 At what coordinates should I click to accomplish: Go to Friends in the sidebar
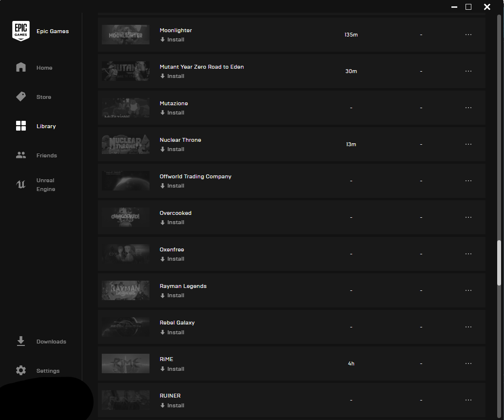47,155
